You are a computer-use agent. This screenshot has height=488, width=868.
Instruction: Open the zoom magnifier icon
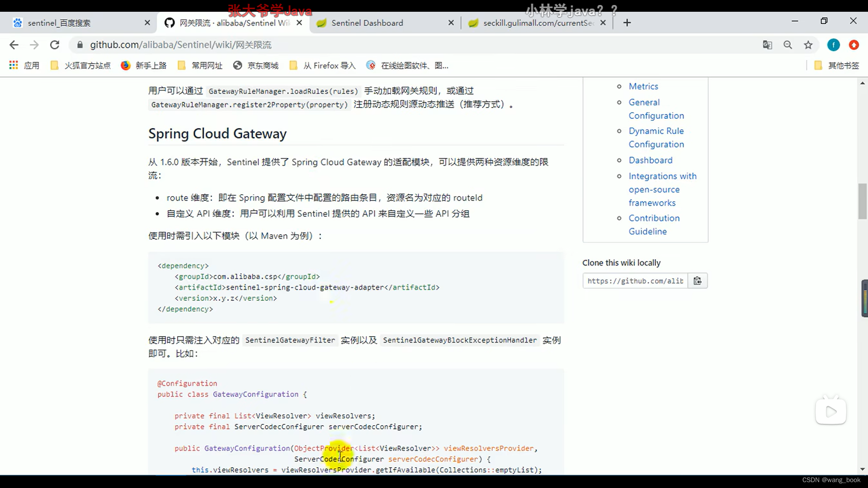pos(788,45)
